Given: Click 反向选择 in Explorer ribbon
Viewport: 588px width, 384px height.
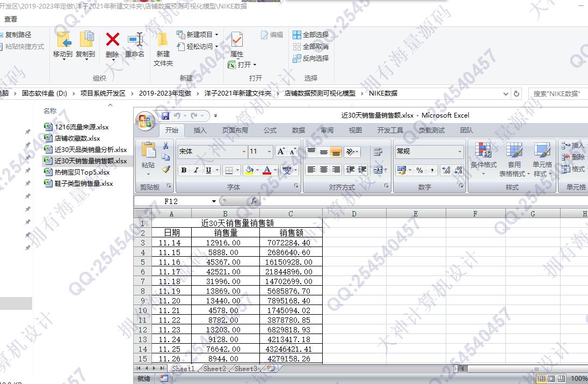Looking at the screenshot, I should [x=311, y=58].
